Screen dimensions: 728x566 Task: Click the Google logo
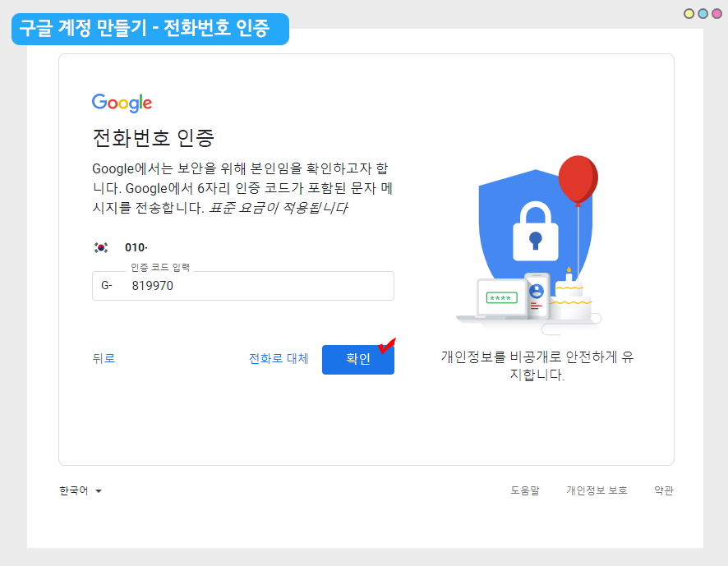(122, 103)
